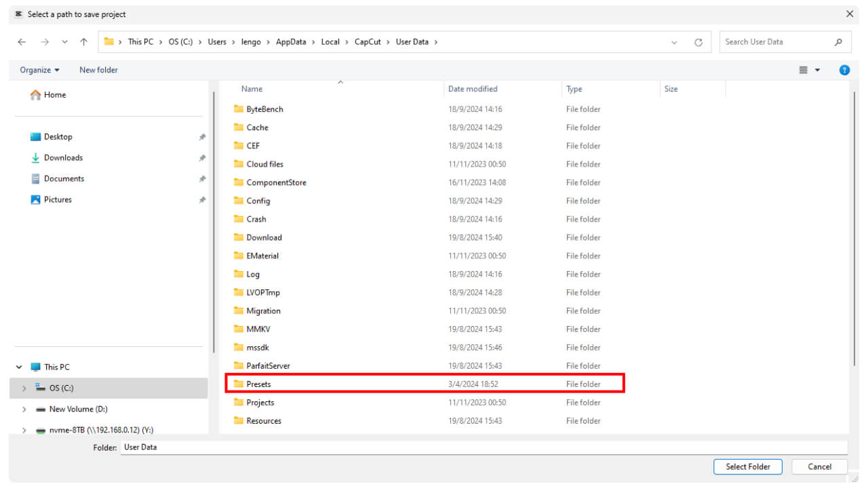This screenshot has width=868, height=488.
Task: Go to Home in navigation pane
Action: pyautogui.click(x=48, y=95)
